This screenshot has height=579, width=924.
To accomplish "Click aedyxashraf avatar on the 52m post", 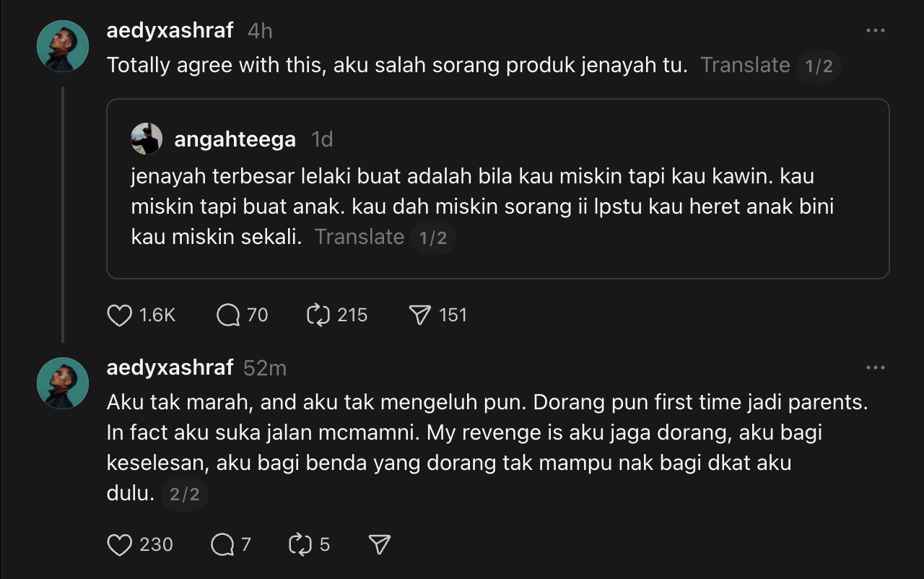I will click(63, 383).
